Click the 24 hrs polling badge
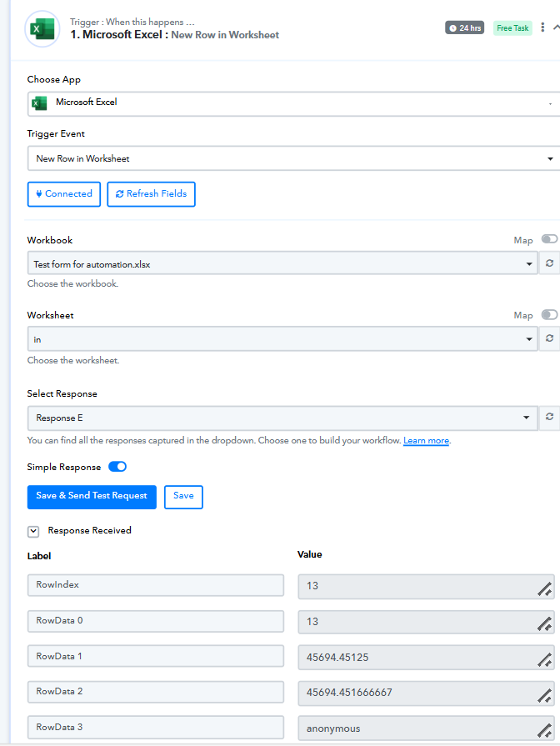The width and height of the screenshot is (560, 746). coord(464,28)
